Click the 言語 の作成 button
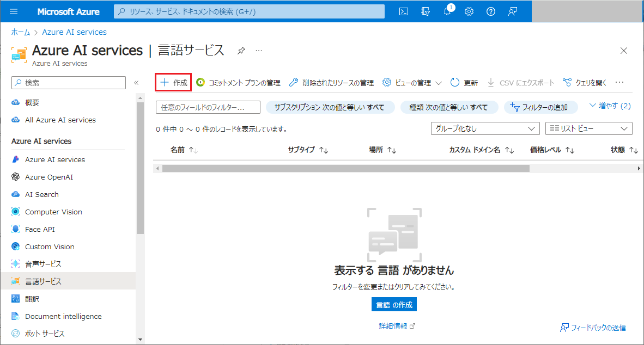 [394, 304]
